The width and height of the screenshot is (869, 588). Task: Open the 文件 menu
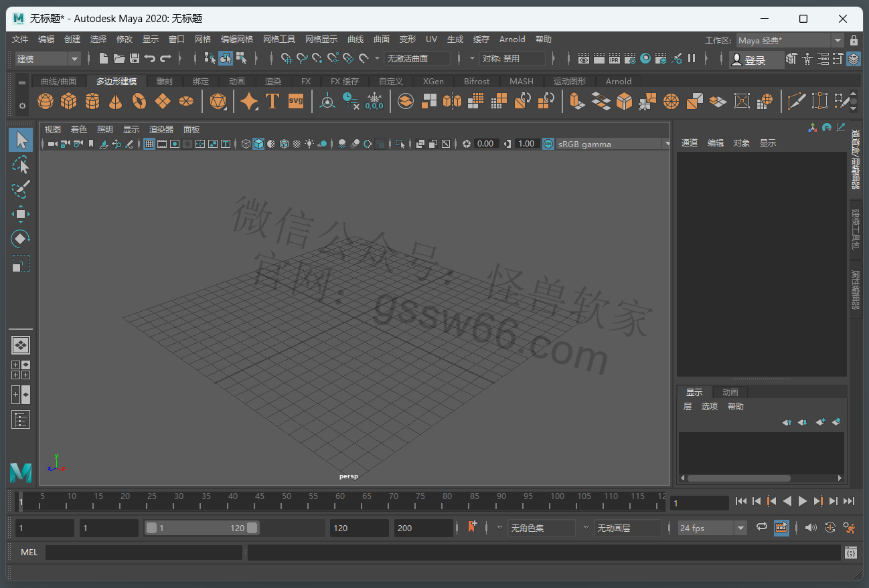click(20, 39)
